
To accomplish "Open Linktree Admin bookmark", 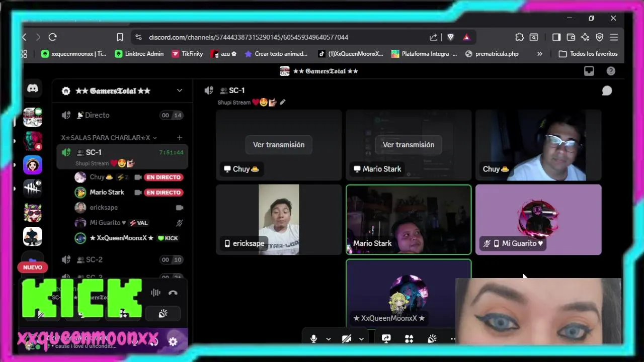I will 139,54.
